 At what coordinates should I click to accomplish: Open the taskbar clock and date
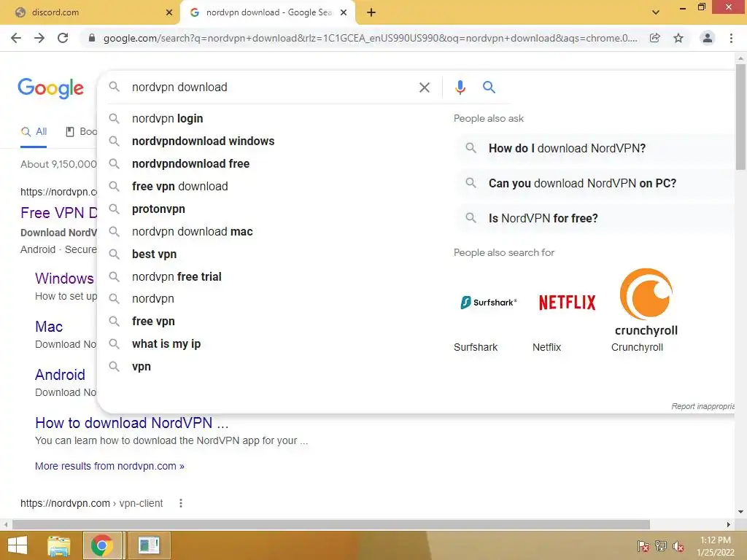pos(715,546)
